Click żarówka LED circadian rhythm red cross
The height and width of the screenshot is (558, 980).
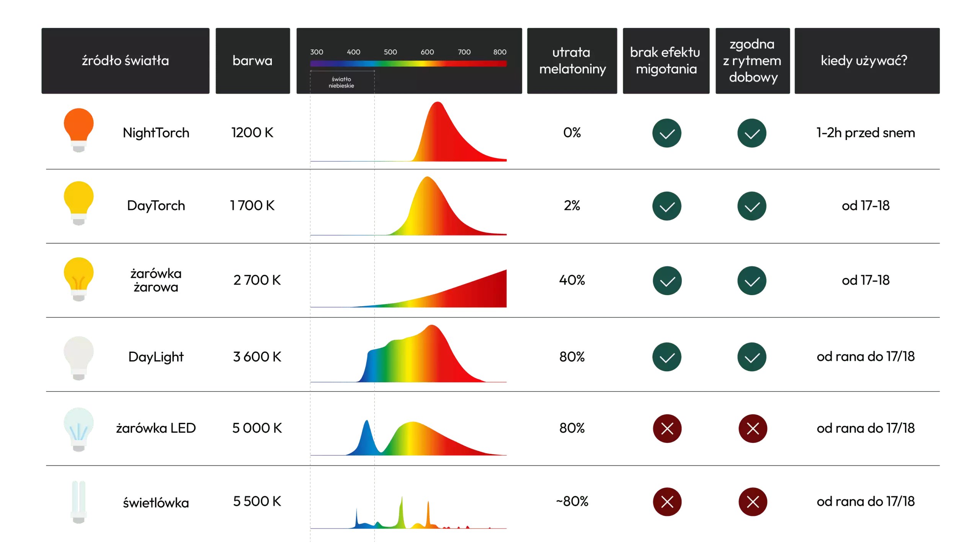[x=753, y=429]
